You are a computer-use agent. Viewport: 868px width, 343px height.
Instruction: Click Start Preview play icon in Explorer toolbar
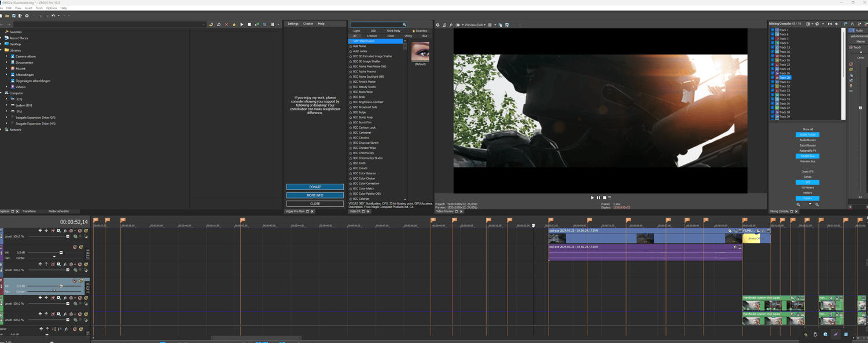click(242, 24)
